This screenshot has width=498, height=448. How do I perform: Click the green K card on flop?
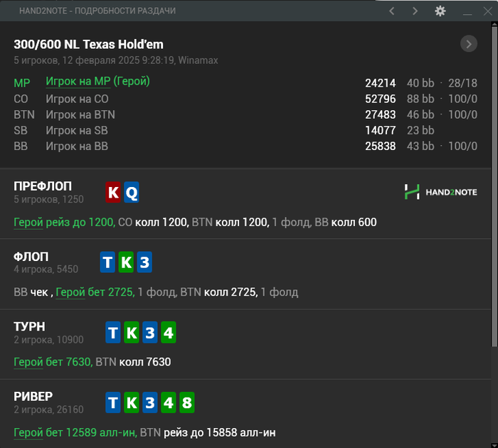tap(126, 262)
